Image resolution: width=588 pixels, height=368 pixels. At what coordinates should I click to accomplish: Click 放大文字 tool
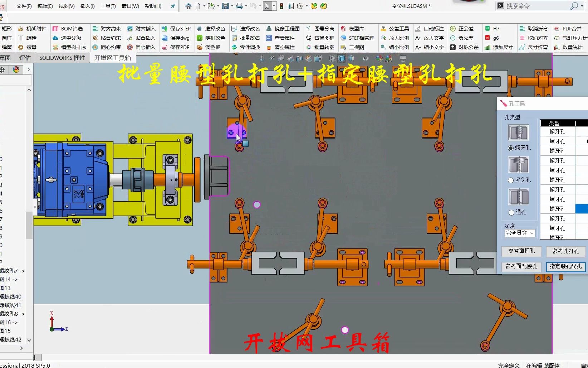click(x=430, y=38)
